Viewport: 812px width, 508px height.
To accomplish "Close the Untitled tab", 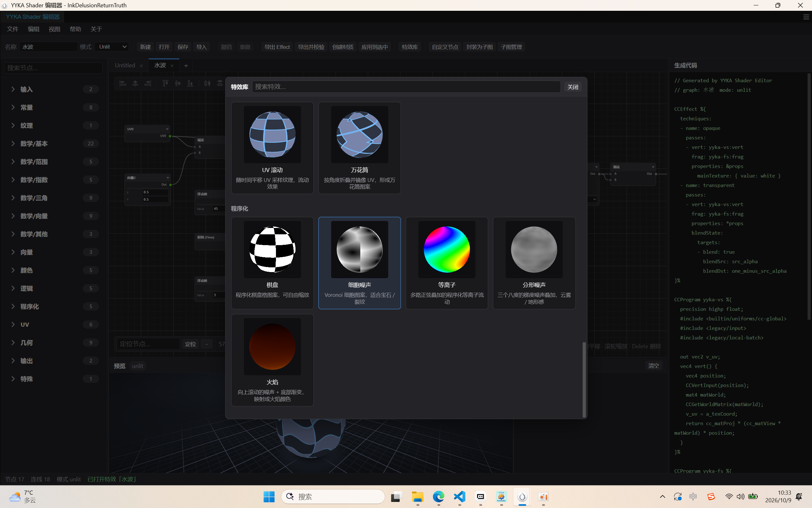I will tap(141, 66).
